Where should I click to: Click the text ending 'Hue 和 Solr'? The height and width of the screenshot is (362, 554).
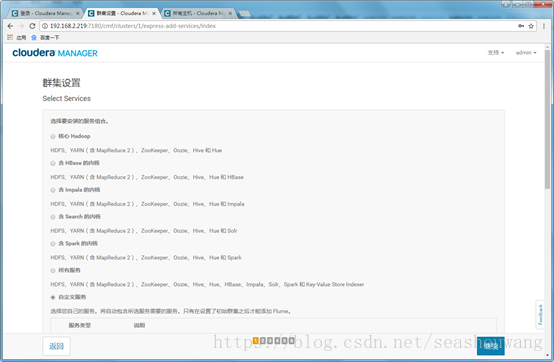click(144, 231)
